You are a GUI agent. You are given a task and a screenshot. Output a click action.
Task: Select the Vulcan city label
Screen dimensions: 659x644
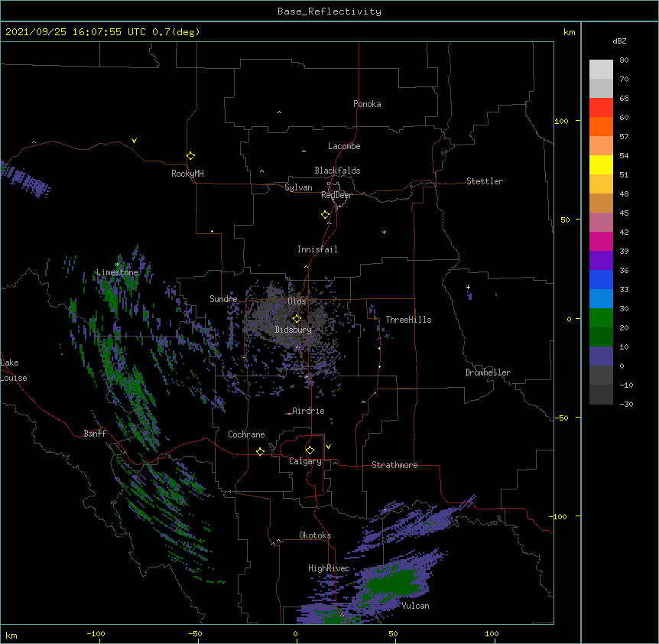(415, 606)
